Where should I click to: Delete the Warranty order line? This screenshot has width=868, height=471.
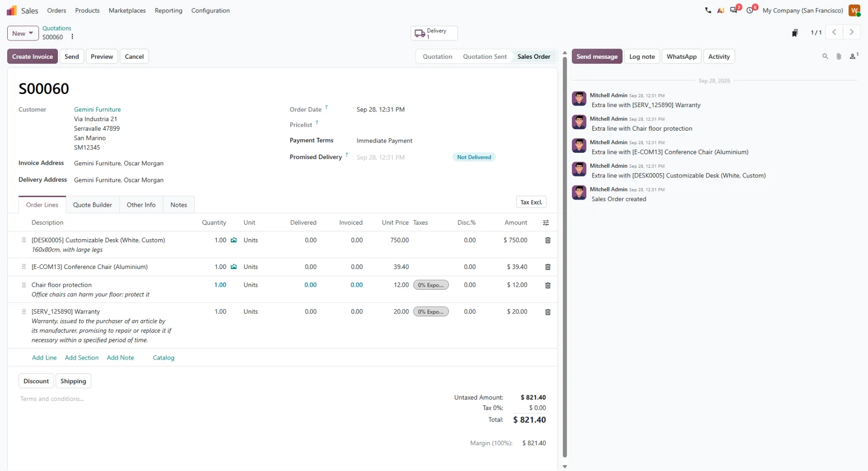point(548,312)
